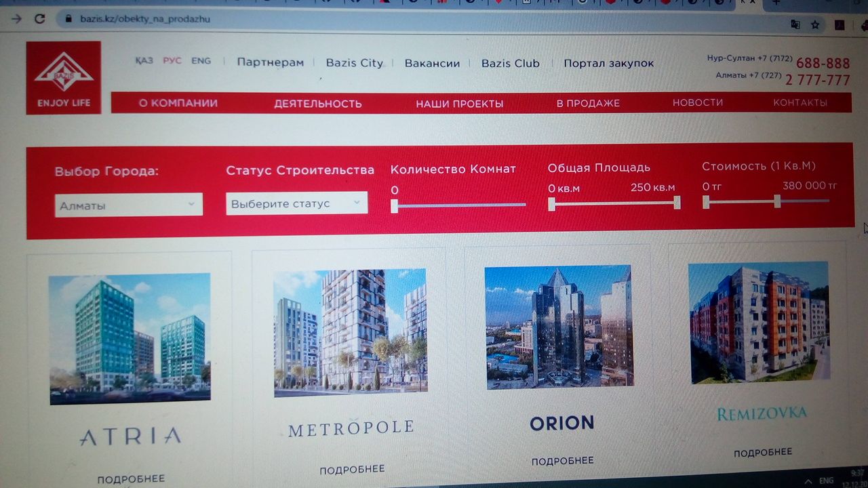
Task: Click the ENG language indicator in taskbar
Action: [826, 480]
